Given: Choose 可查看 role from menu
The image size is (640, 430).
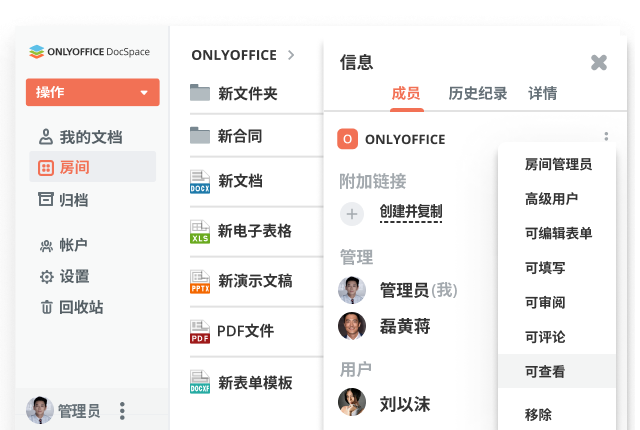Looking at the screenshot, I should point(557,371).
